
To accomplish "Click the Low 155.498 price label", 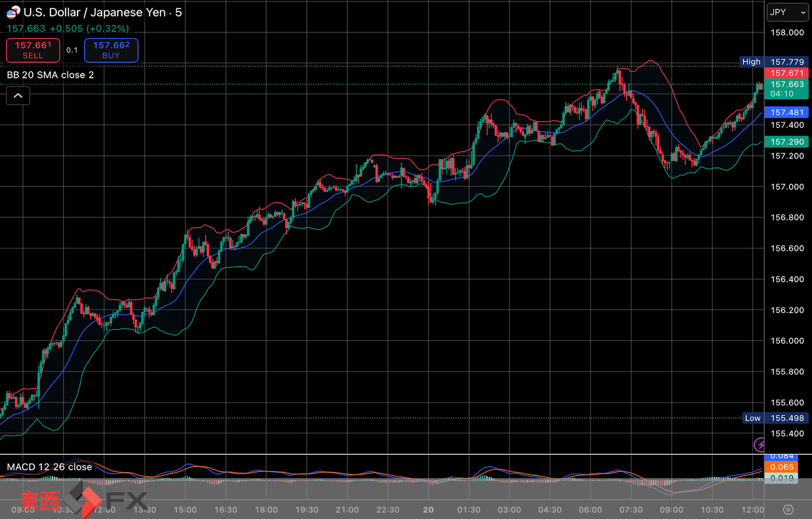I will coord(786,418).
